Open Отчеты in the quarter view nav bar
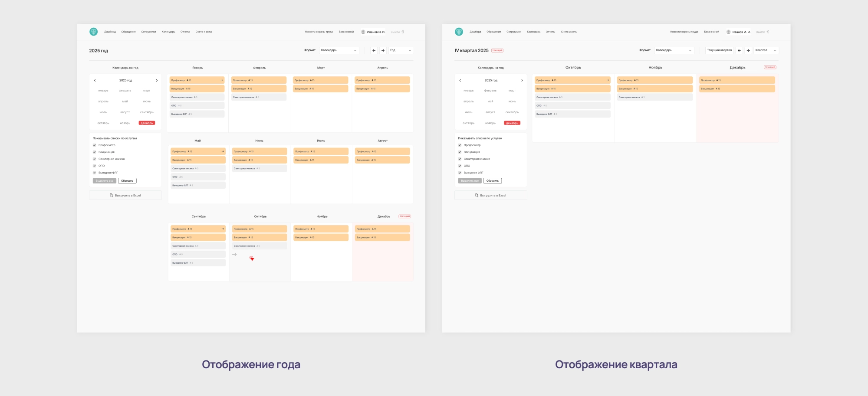Image resolution: width=868 pixels, height=396 pixels. coord(550,32)
